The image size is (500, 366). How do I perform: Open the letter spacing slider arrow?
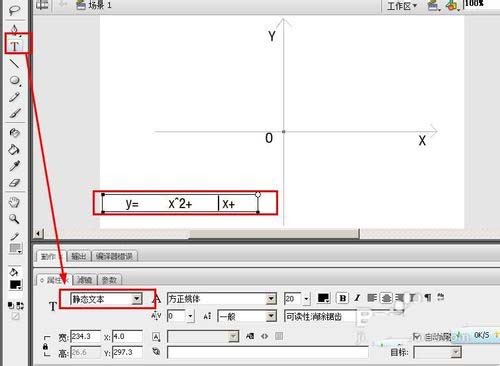click(190, 316)
